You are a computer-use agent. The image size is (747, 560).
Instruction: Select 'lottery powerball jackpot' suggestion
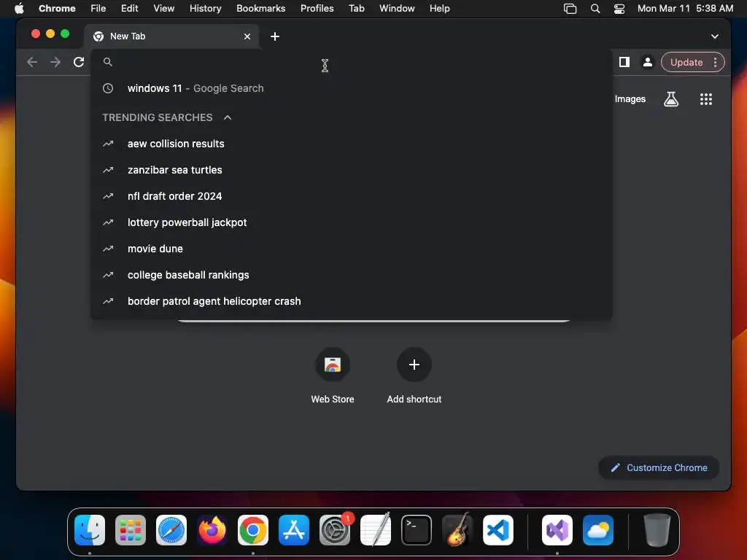pos(351,222)
